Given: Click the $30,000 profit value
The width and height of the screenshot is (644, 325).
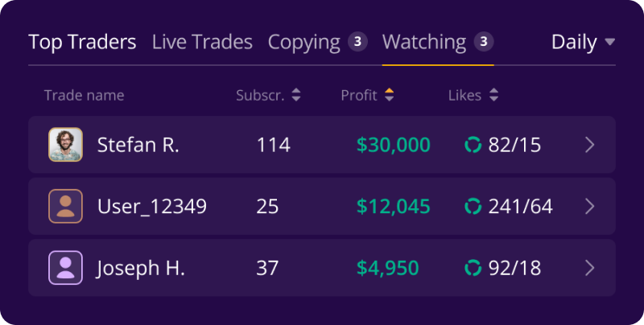Looking at the screenshot, I should (x=393, y=145).
